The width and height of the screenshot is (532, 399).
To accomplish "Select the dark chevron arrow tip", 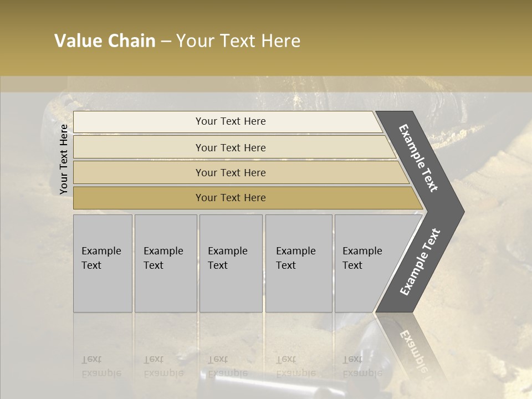I will pyautogui.click(x=453, y=212).
